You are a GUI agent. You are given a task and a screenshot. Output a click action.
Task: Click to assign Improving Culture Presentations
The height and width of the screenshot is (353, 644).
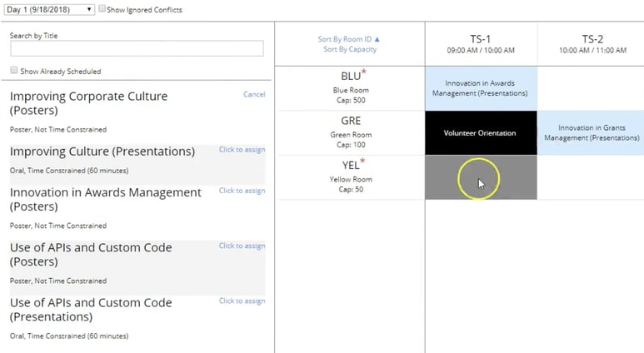(x=242, y=150)
